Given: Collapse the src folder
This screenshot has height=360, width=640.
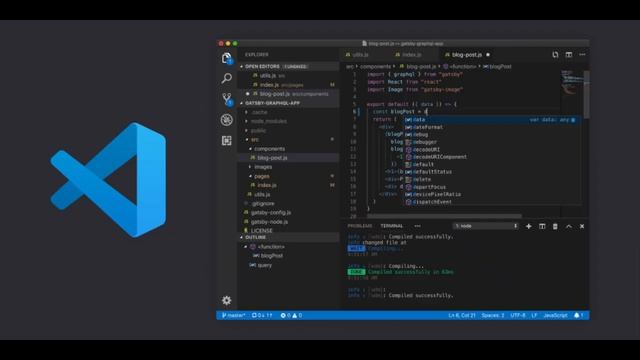Looking at the screenshot, I should click(247, 140).
